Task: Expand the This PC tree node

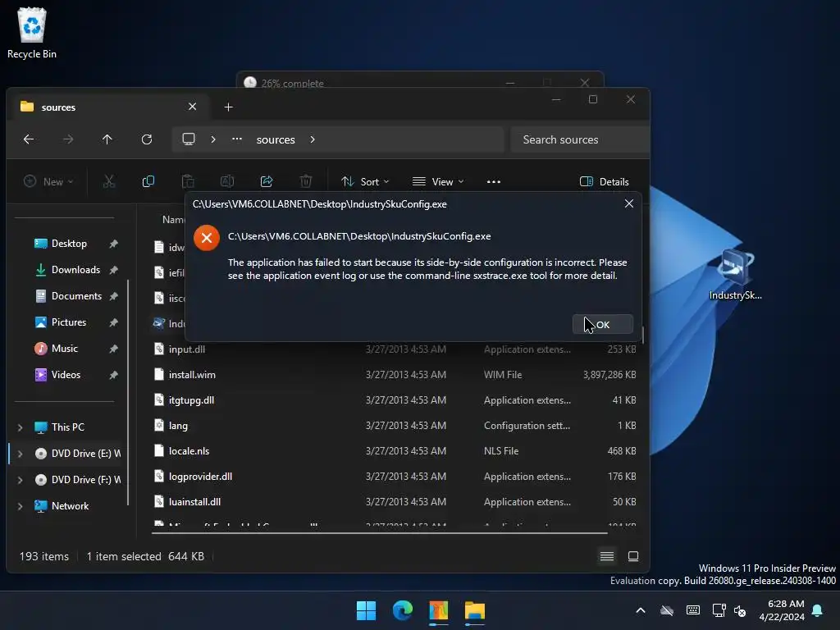Action: click(20, 427)
